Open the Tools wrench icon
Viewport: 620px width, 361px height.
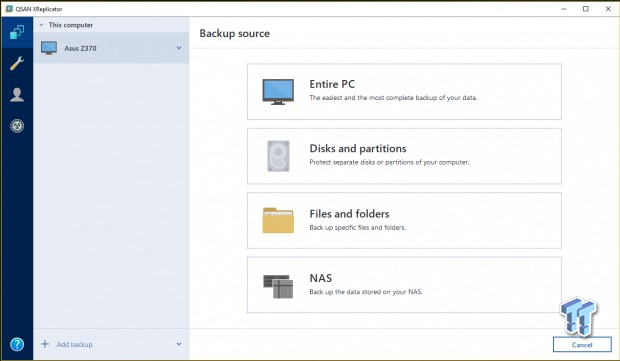pos(17,63)
